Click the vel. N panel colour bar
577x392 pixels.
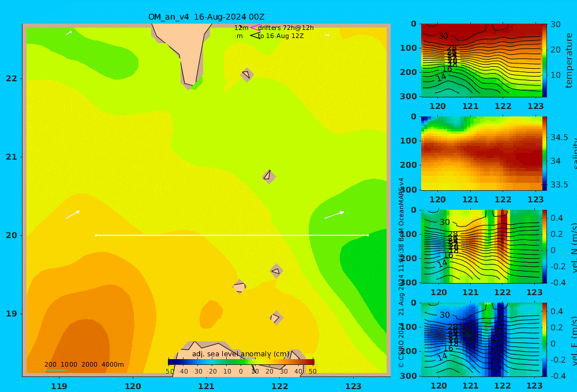[545, 246]
